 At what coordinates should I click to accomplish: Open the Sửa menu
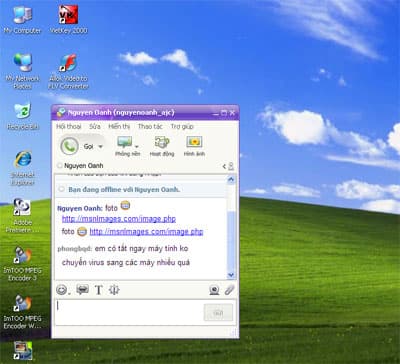[95, 126]
